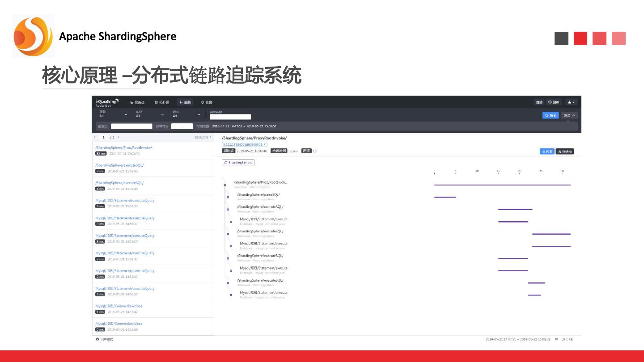Screen dimensions: 644x362
Task: Select the 追踪 trace tab
Action: 185,102
